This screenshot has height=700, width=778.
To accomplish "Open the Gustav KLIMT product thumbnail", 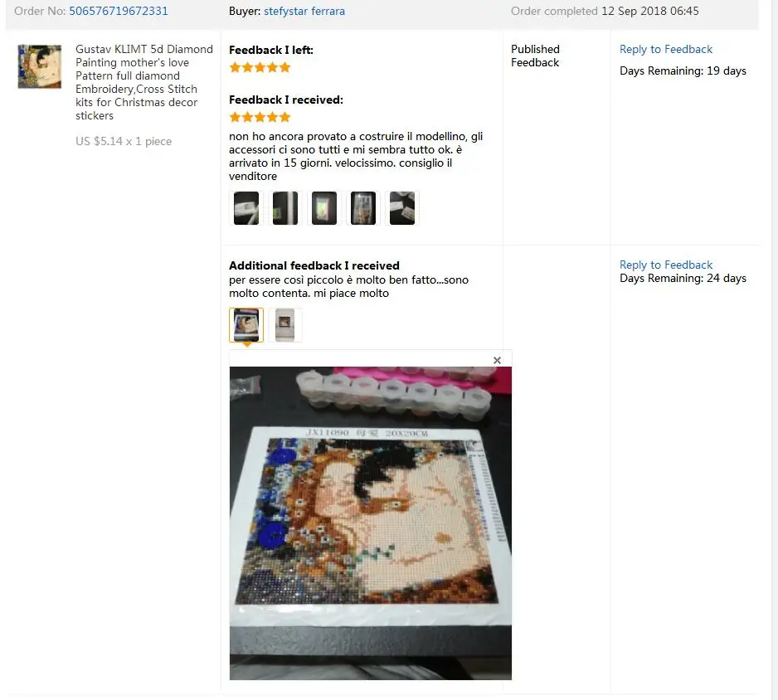I will click(40, 66).
